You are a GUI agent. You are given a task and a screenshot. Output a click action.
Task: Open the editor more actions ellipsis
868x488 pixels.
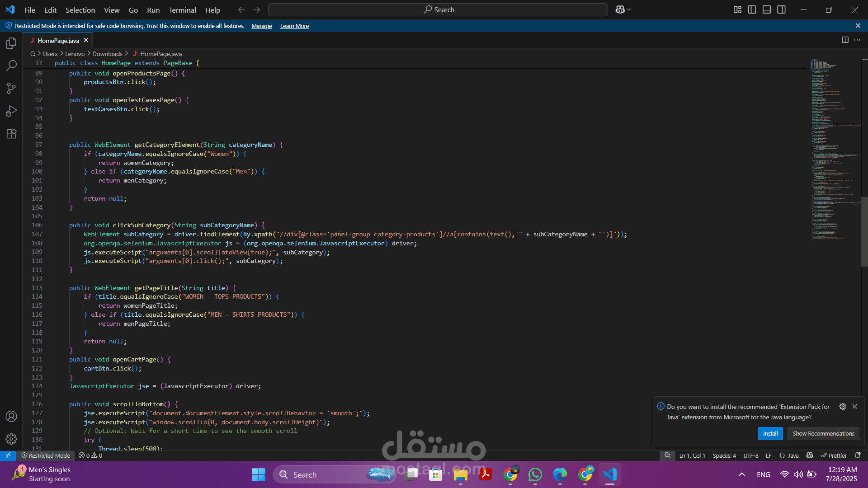tap(857, 40)
